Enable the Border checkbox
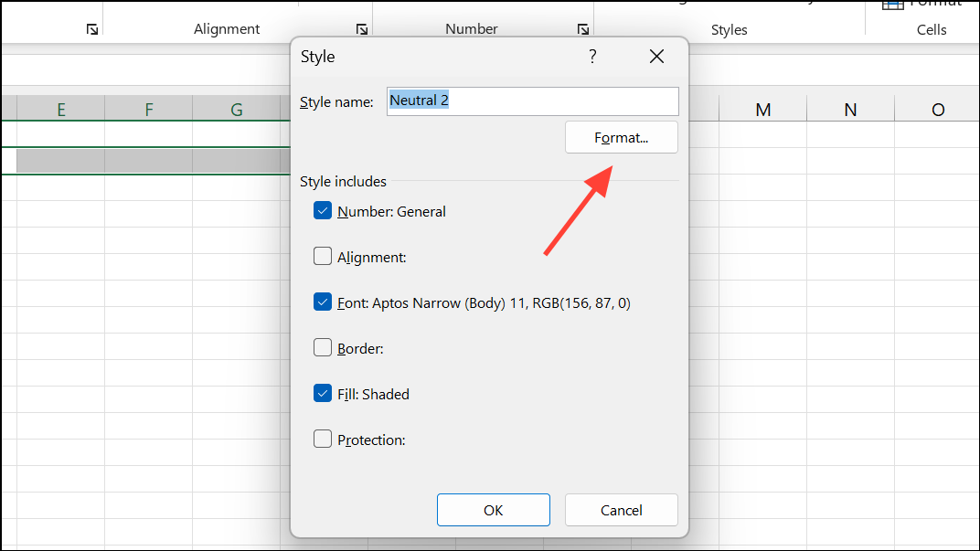This screenshot has width=980, height=551. point(323,347)
